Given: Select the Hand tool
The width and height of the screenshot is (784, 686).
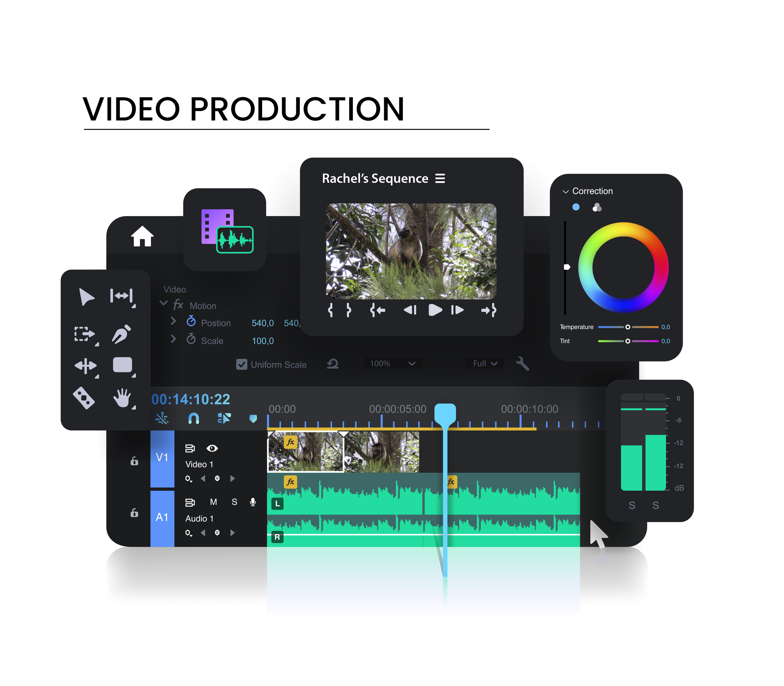Looking at the screenshot, I should [122, 398].
